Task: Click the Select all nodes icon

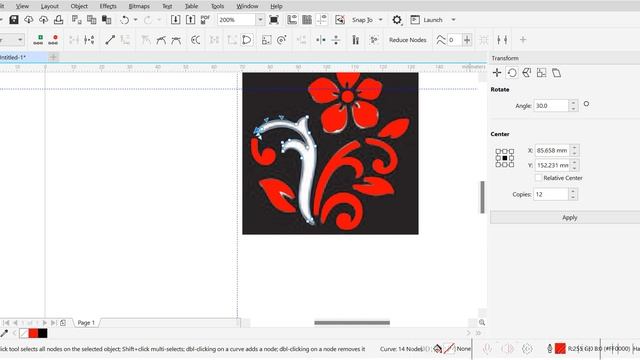Action: tap(374, 40)
